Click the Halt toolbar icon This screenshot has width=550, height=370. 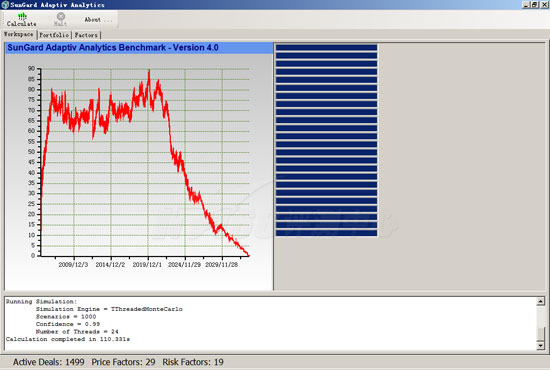click(x=60, y=20)
